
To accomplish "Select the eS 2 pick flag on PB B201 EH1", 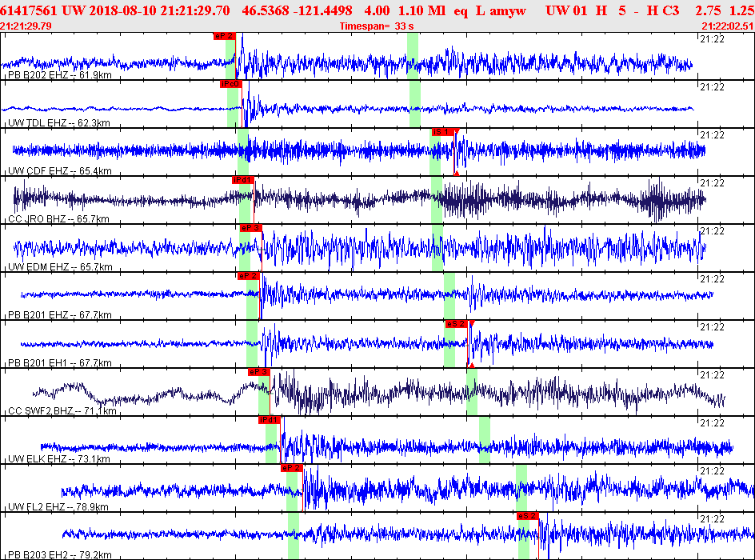I will coord(457,324).
